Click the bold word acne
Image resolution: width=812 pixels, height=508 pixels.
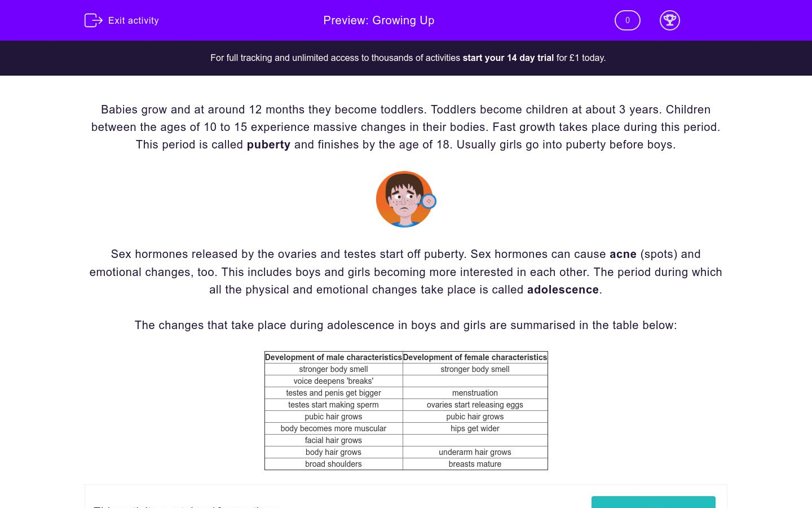(x=623, y=254)
